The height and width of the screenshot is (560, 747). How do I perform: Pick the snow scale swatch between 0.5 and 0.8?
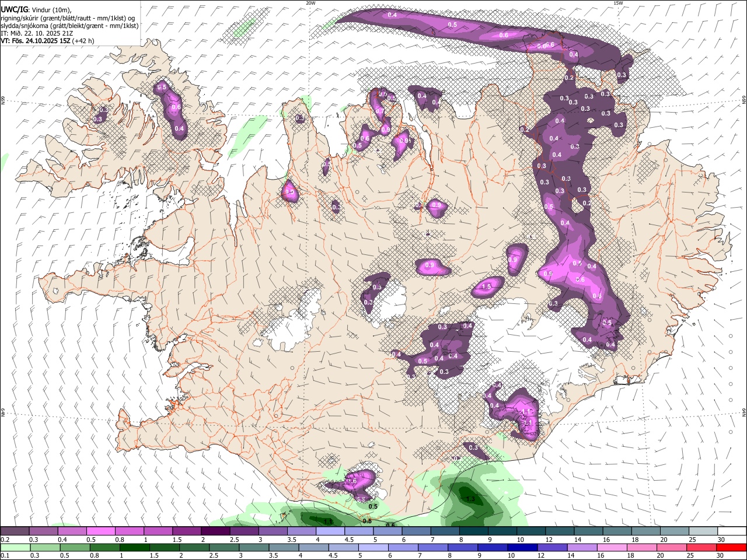point(100,531)
